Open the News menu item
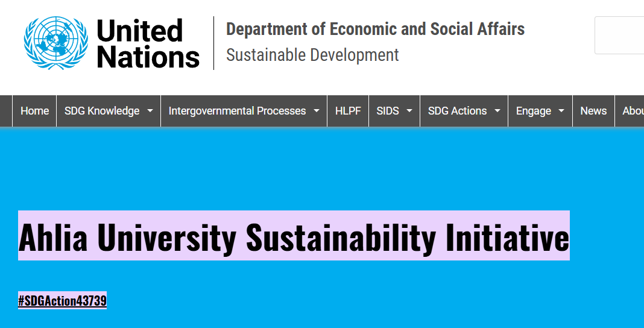Image resolution: width=644 pixels, height=328 pixels. (x=593, y=111)
